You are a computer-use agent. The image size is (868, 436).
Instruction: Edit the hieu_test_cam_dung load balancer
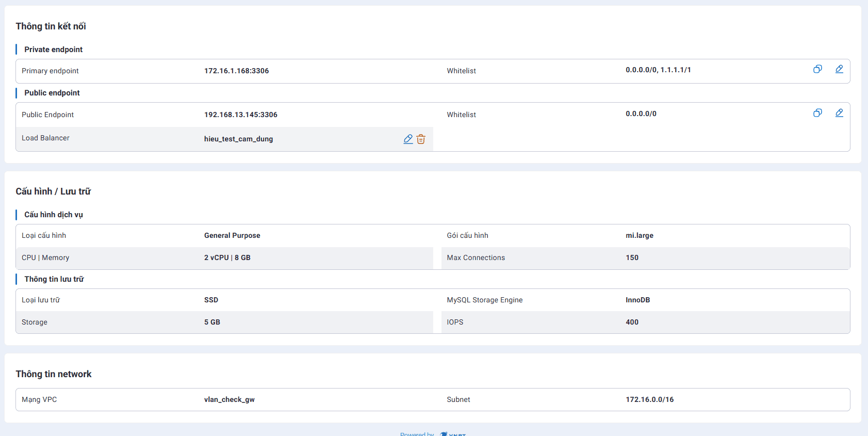click(408, 139)
